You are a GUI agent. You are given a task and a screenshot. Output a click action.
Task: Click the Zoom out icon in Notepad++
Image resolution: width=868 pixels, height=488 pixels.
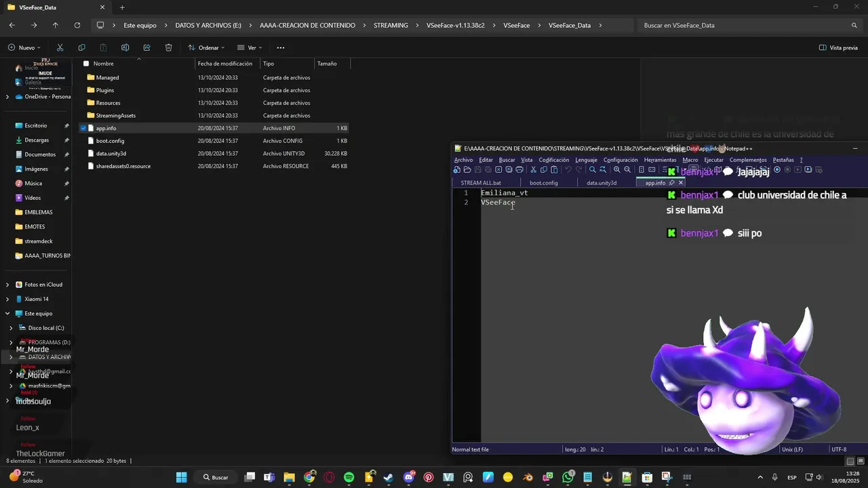(627, 170)
